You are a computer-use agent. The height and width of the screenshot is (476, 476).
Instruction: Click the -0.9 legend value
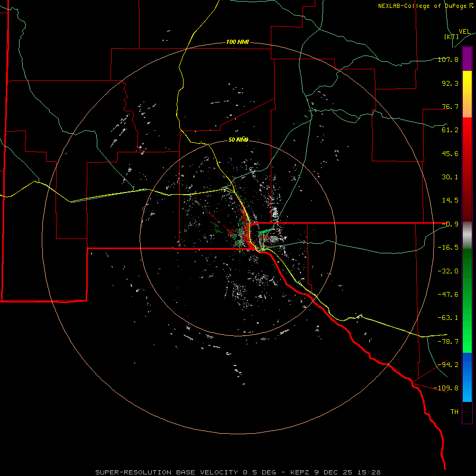point(450,224)
